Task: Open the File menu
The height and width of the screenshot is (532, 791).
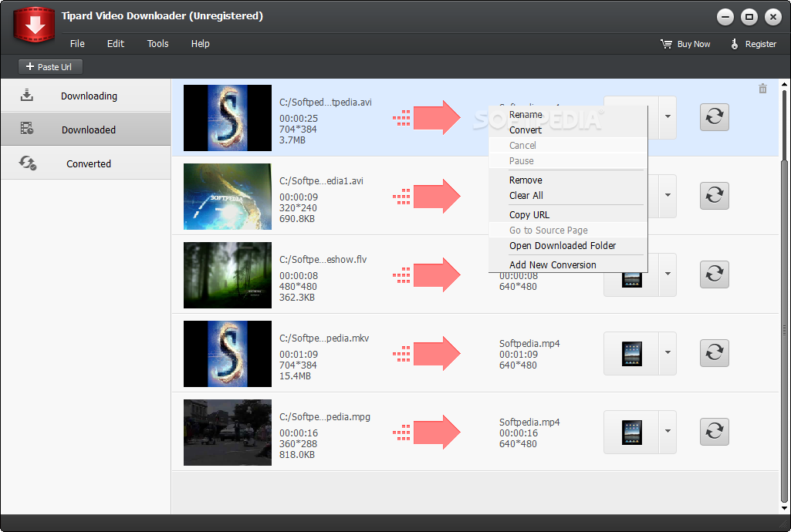Action: [77, 44]
